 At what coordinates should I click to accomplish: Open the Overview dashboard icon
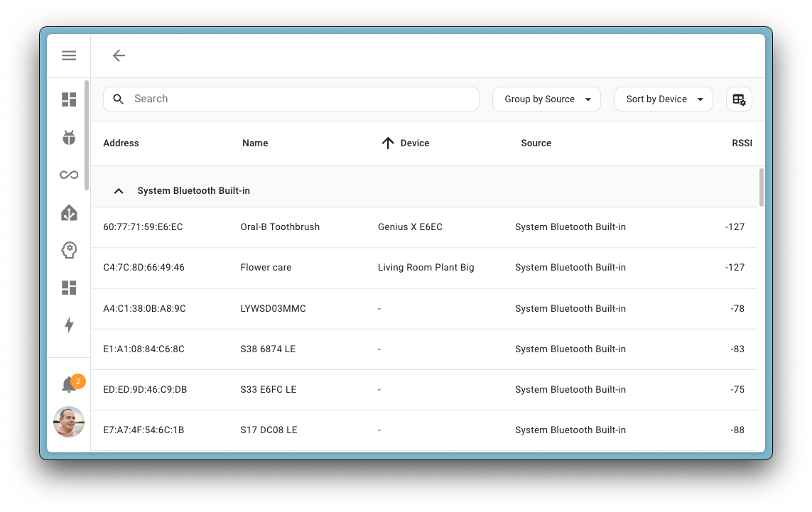click(x=69, y=99)
